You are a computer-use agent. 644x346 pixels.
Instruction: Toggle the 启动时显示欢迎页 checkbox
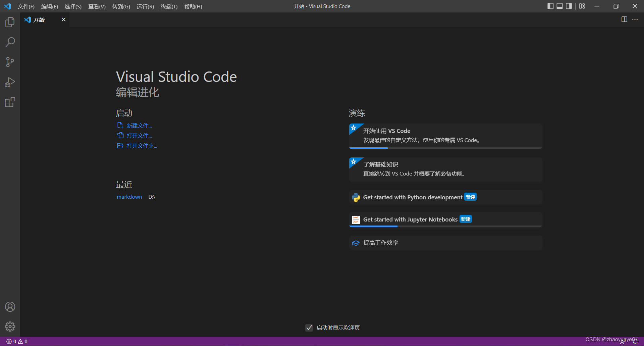pyautogui.click(x=309, y=328)
